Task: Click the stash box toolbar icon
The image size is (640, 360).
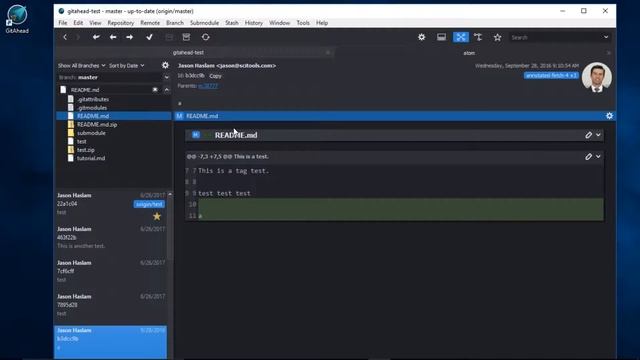Action: pyautogui.click(x=186, y=37)
